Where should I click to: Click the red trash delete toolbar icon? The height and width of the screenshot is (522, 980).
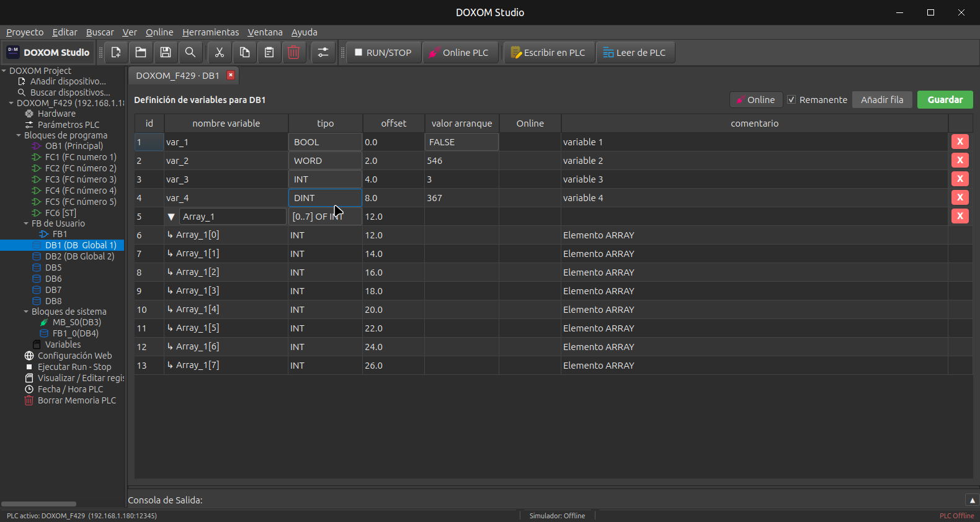click(294, 53)
